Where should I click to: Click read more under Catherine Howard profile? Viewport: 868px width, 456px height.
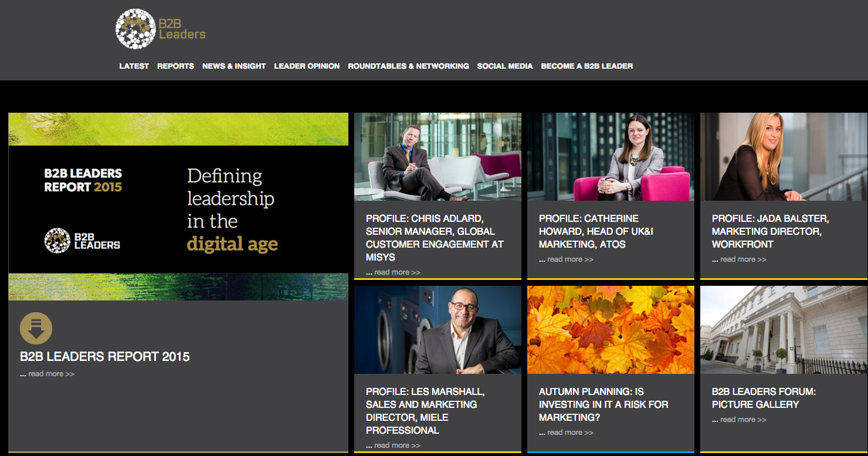tap(570, 259)
